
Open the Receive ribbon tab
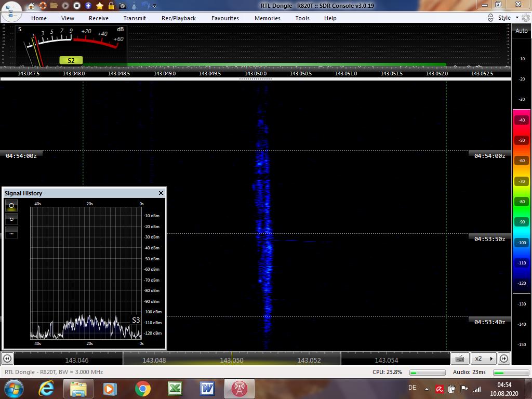[x=99, y=18]
